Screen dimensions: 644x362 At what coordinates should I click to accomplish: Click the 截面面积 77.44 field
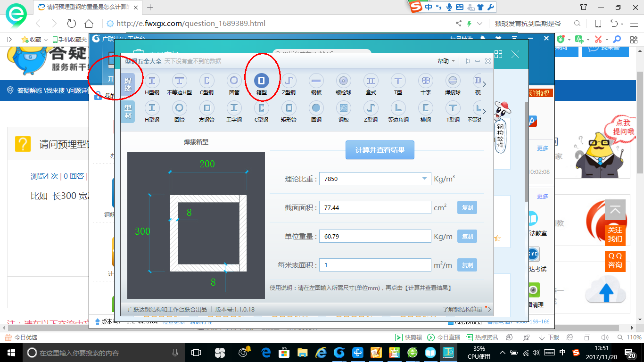pos(375,207)
